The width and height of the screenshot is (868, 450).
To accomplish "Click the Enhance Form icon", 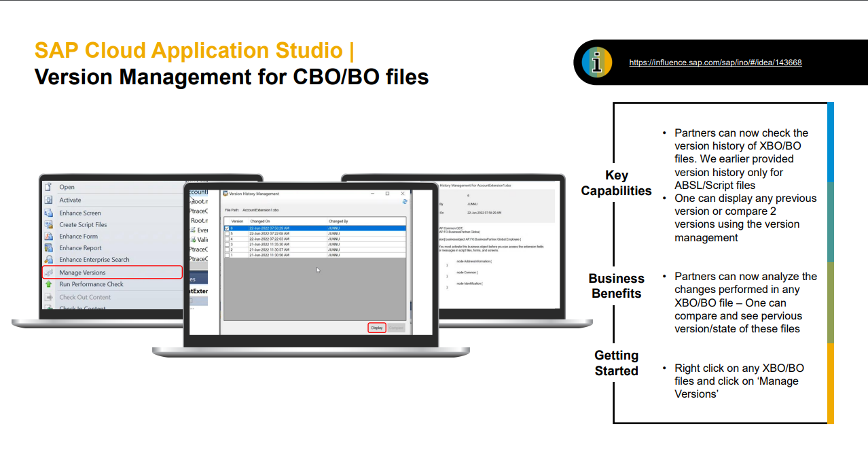I will (x=48, y=236).
